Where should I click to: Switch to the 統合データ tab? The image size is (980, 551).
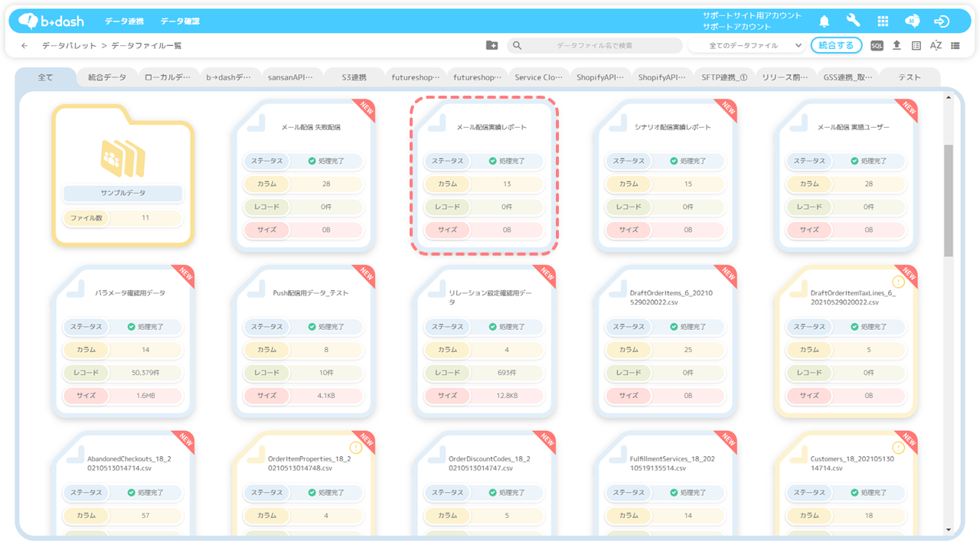[x=107, y=77]
